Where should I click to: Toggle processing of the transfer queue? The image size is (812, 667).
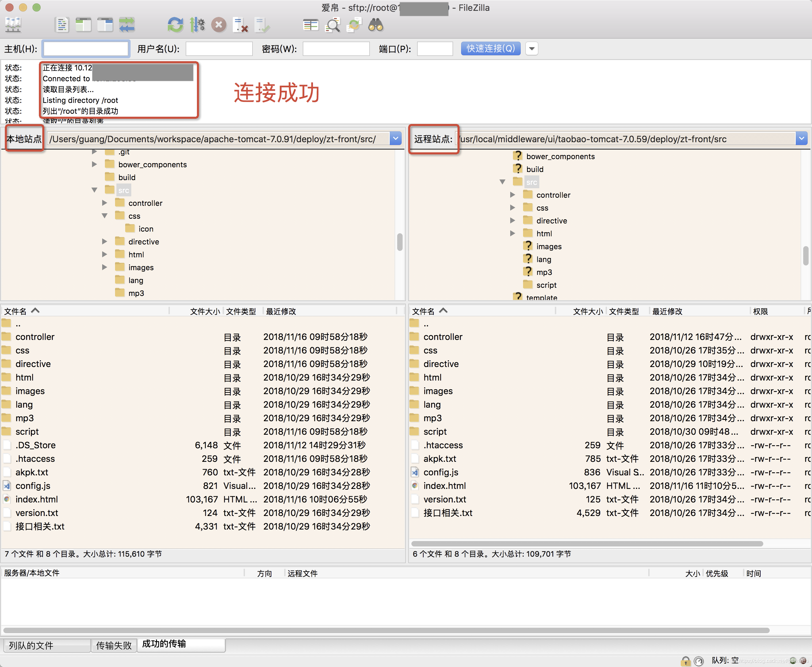197,25
